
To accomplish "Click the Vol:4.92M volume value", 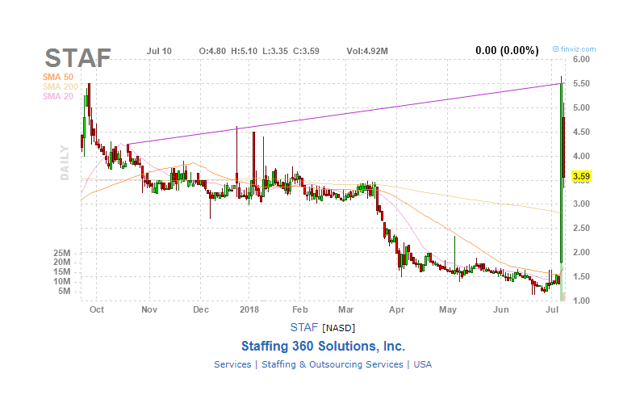I will [x=367, y=51].
